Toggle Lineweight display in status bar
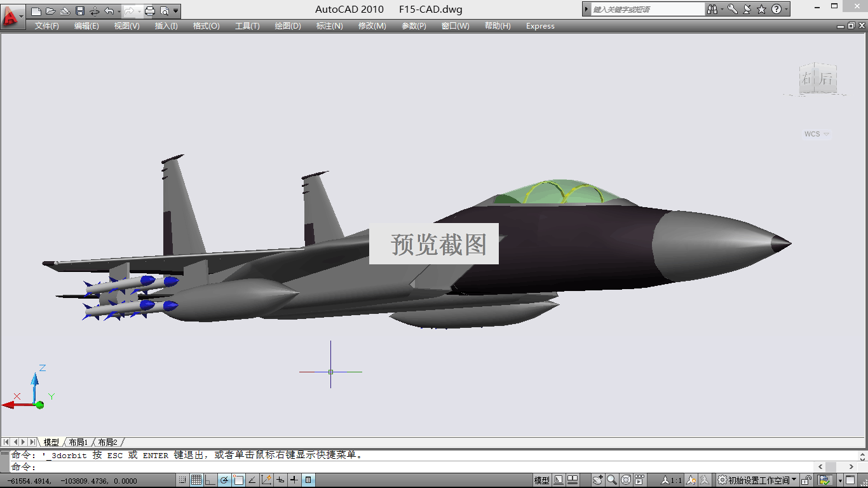The height and width of the screenshot is (488, 868). point(294,480)
